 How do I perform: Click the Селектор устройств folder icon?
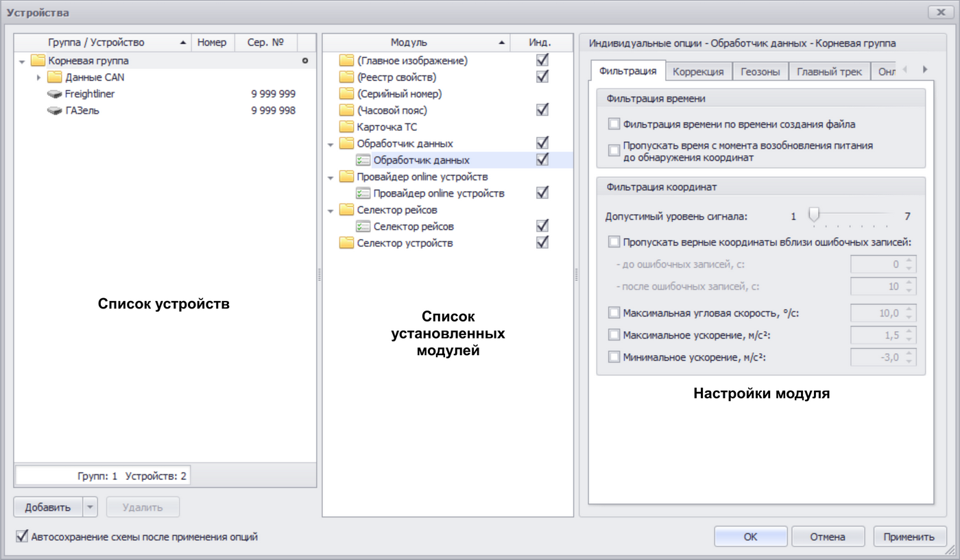click(346, 243)
